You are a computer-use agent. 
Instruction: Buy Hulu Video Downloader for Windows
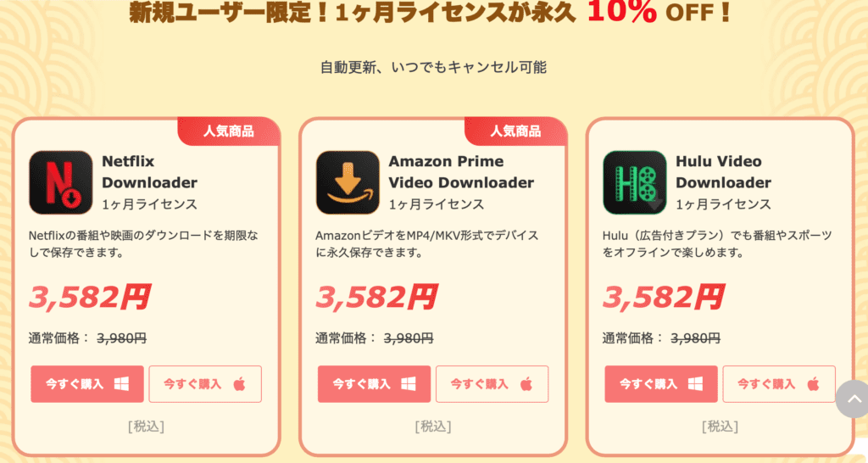coord(660,384)
